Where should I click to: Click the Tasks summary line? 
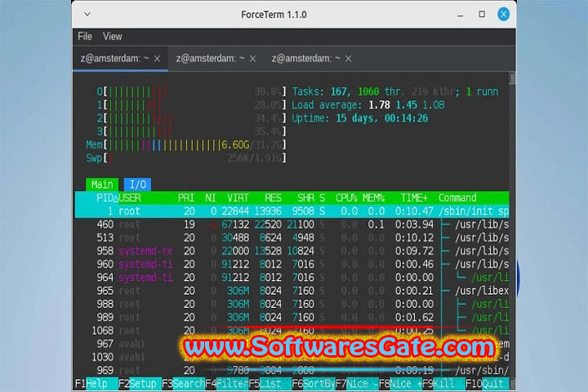[x=395, y=91]
